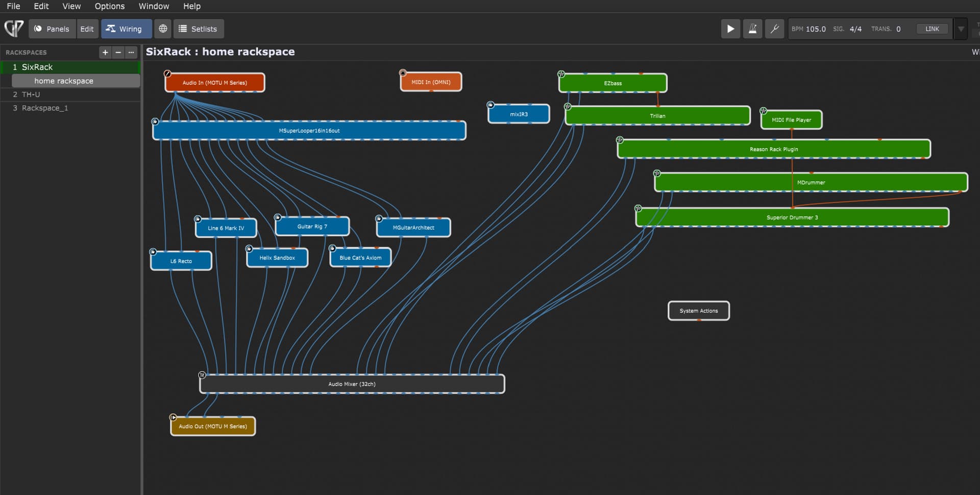Click the icon on Audio Out (MOTU M Series)
Image resolution: width=980 pixels, height=495 pixels.
point(173,417)
